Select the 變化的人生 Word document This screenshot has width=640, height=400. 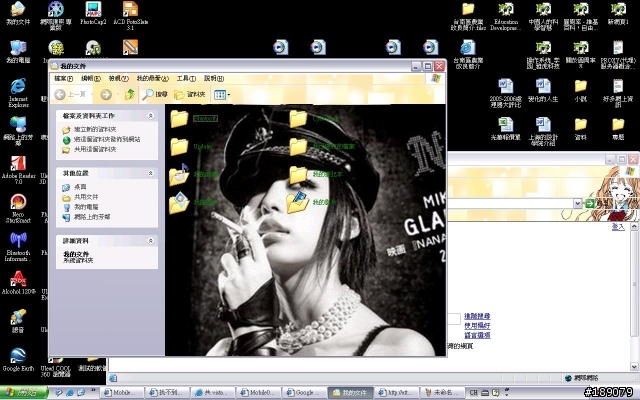coord(543,90)
